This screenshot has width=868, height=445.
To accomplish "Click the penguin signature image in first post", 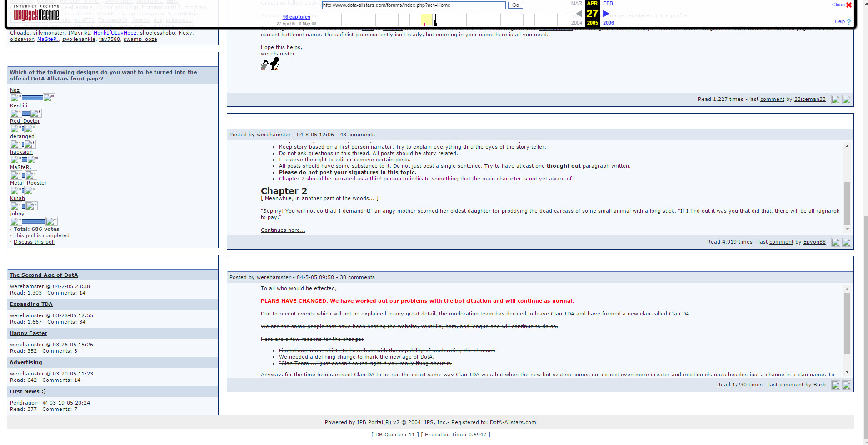I will [270, 64].
